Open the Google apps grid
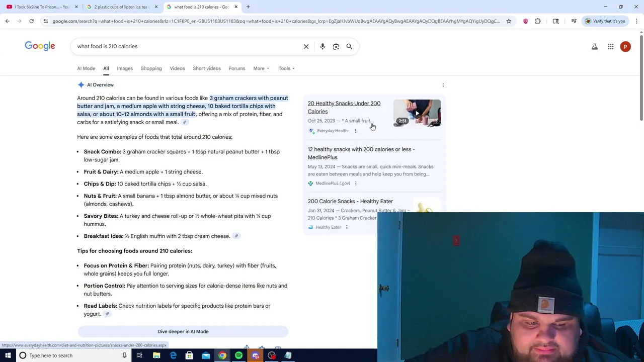 [x=611, y=47]
